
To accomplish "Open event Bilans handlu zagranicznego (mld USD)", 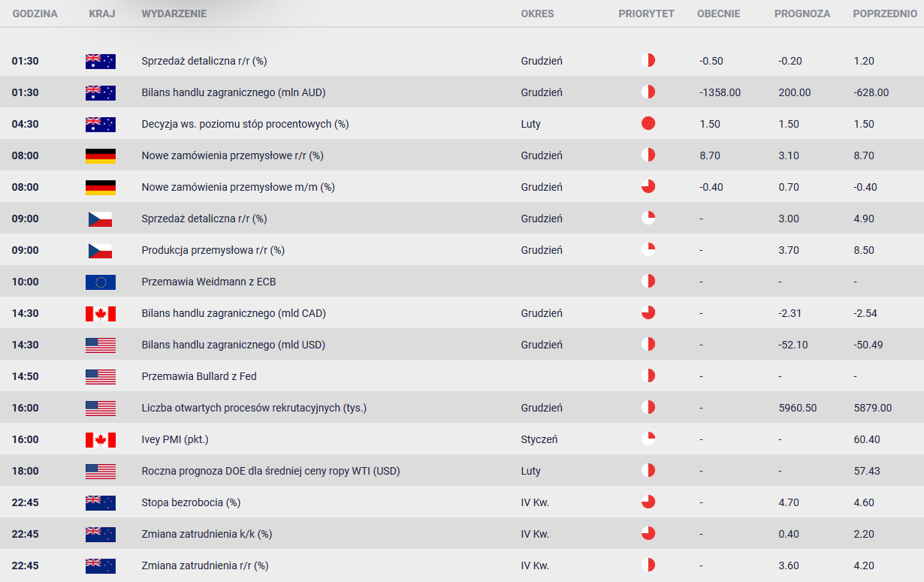I will click(234, 345).
